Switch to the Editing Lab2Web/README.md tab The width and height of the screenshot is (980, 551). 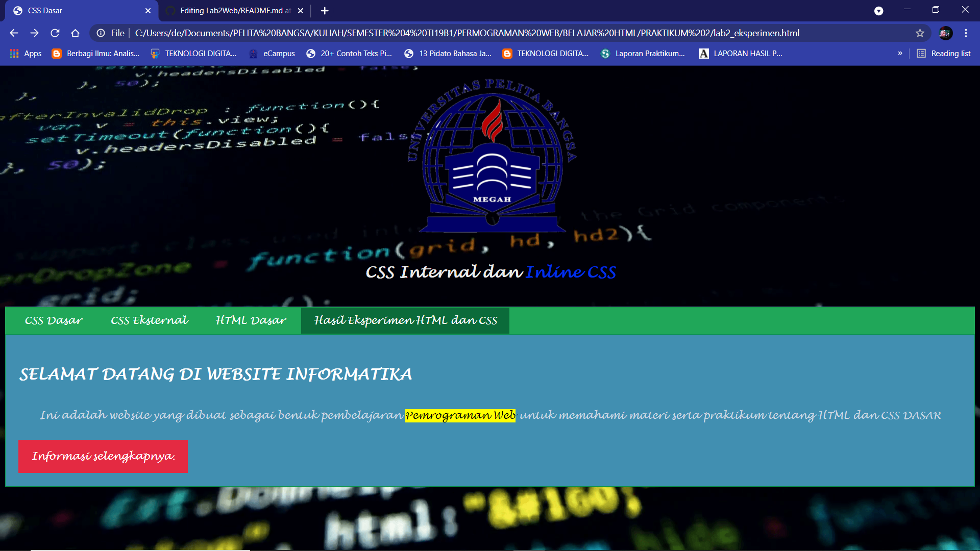tap(230, 10)
